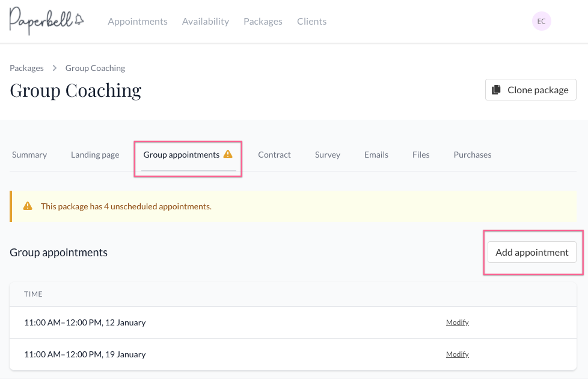
Task: Open Packages in the top navigation
Action: [263, 22]
